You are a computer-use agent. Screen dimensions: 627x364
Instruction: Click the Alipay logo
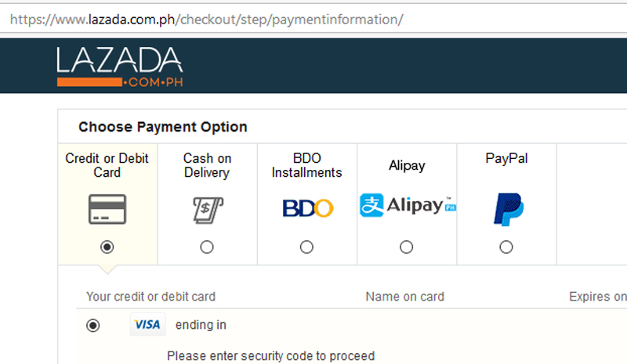tap(408, 205)
